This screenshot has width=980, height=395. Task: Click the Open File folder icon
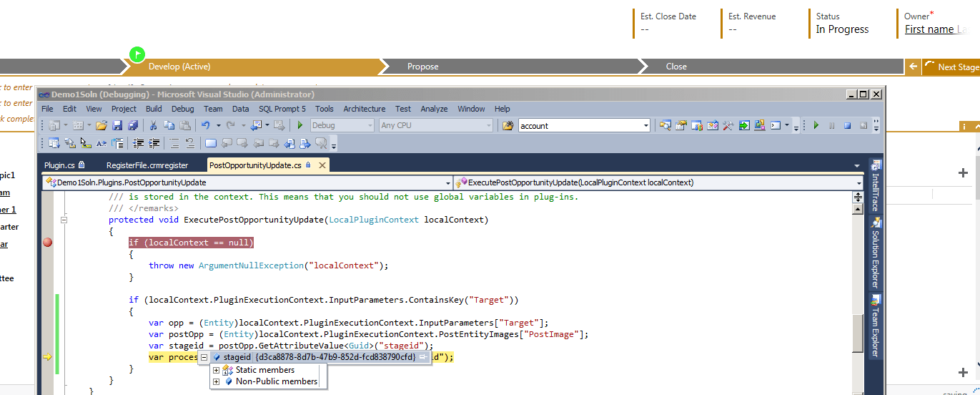[102, 125]
